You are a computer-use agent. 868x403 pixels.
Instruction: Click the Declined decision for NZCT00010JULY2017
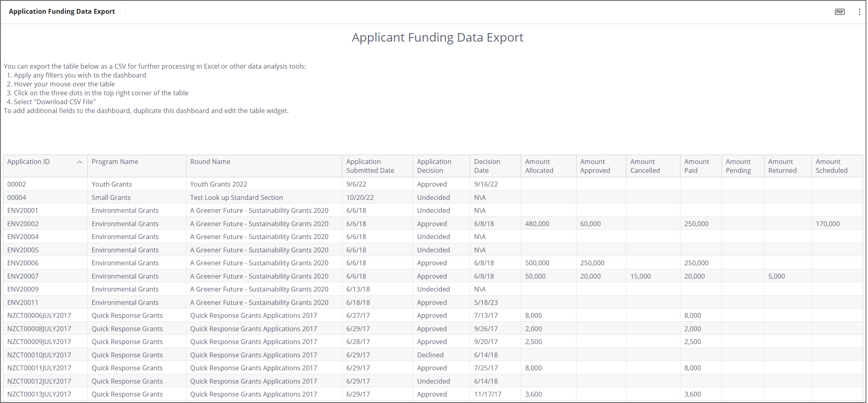(430, 355)
